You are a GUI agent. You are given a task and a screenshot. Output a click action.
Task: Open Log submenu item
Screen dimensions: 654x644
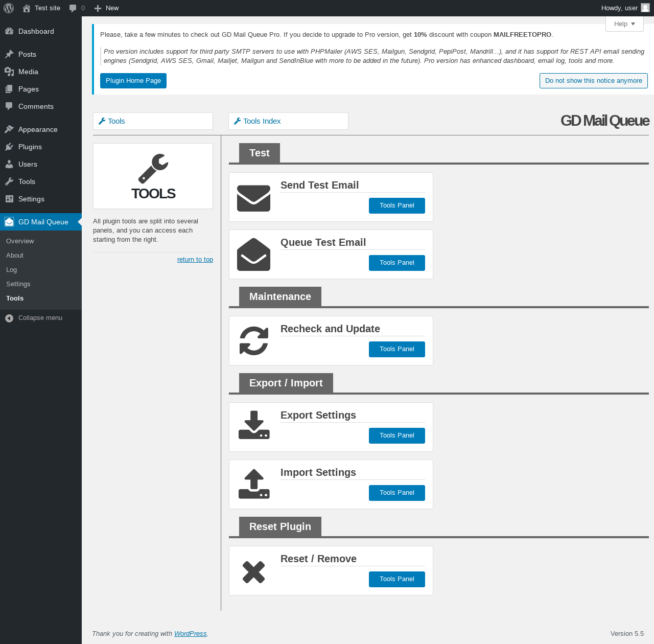[x=41, y=270]
